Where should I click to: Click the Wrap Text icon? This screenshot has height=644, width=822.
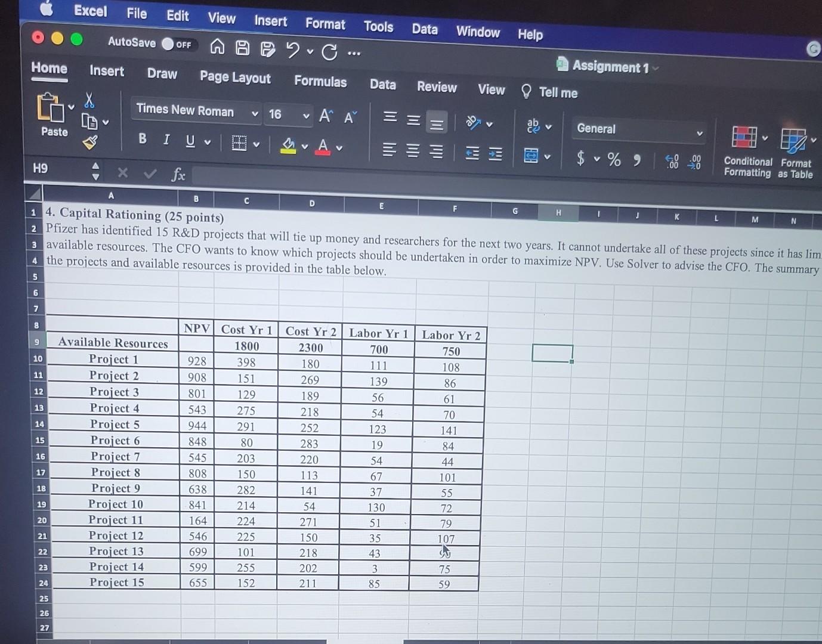(533, 125)
